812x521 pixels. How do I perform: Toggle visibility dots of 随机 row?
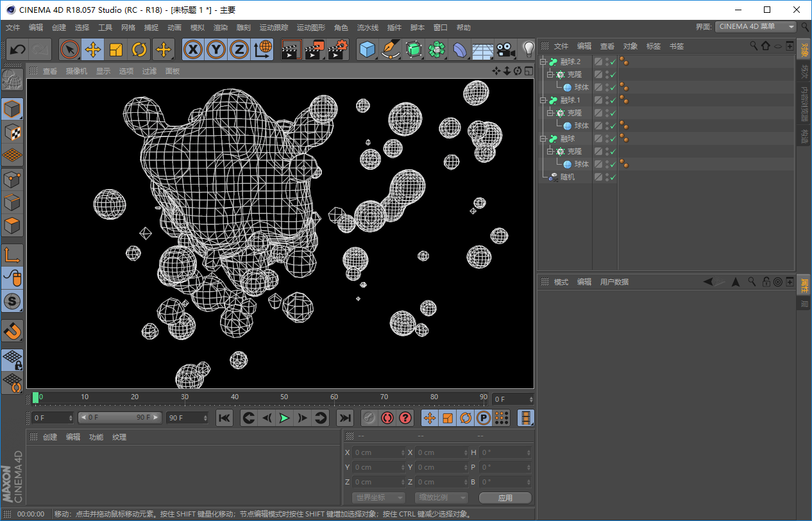[607, 178]
